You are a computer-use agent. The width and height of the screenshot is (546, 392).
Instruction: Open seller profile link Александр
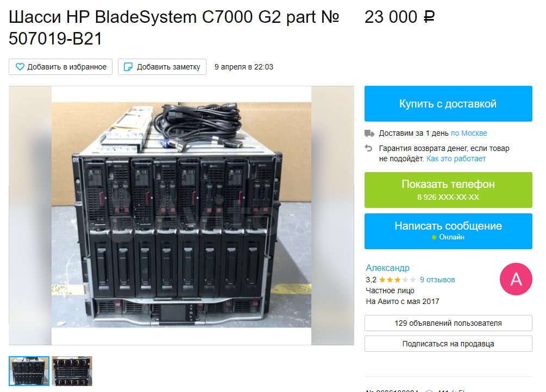coord(387,268)
